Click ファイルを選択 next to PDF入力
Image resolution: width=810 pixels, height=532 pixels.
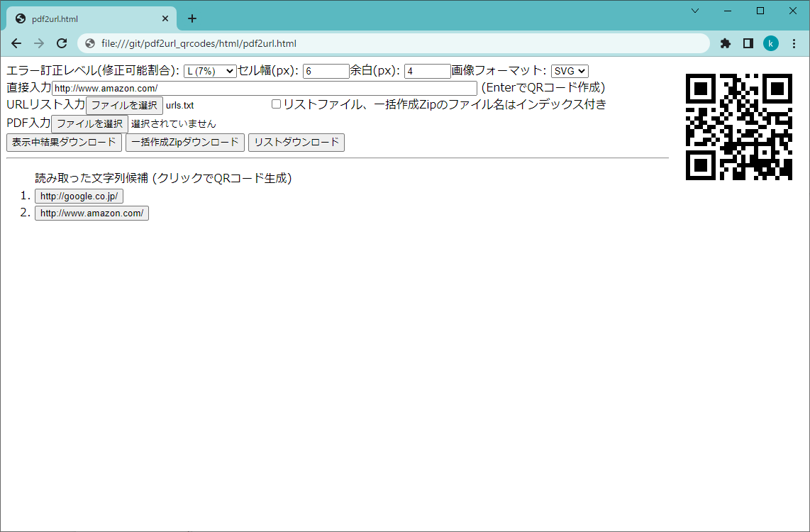click(89, 123)
